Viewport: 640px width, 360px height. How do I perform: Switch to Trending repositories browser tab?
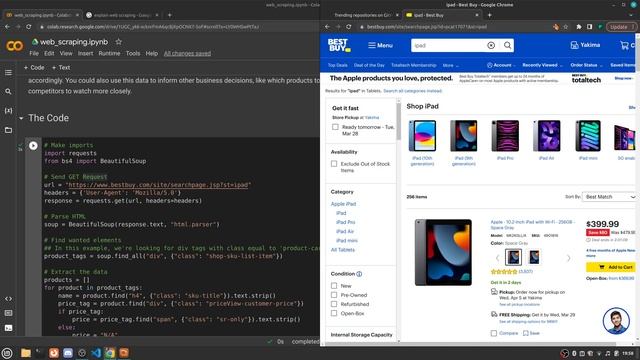(x=362, y=15)
